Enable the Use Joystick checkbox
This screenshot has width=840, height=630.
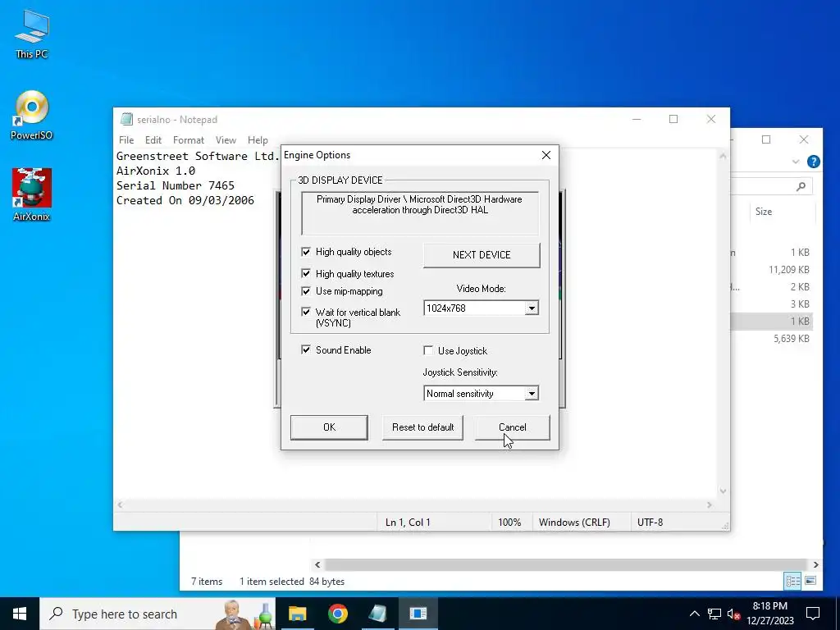click(428, 350)
